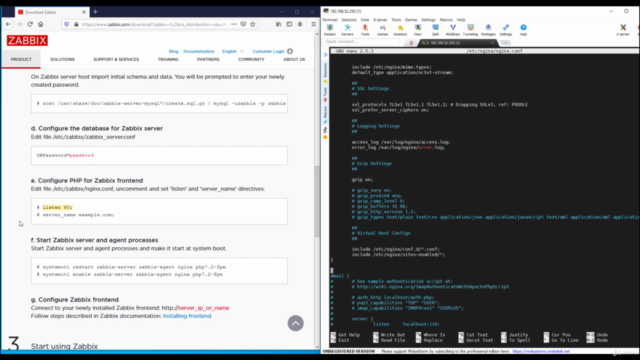This screenshot has width=640, height=360.
Task: Switch to MobaXterm home tab
Action: [411, 42]
